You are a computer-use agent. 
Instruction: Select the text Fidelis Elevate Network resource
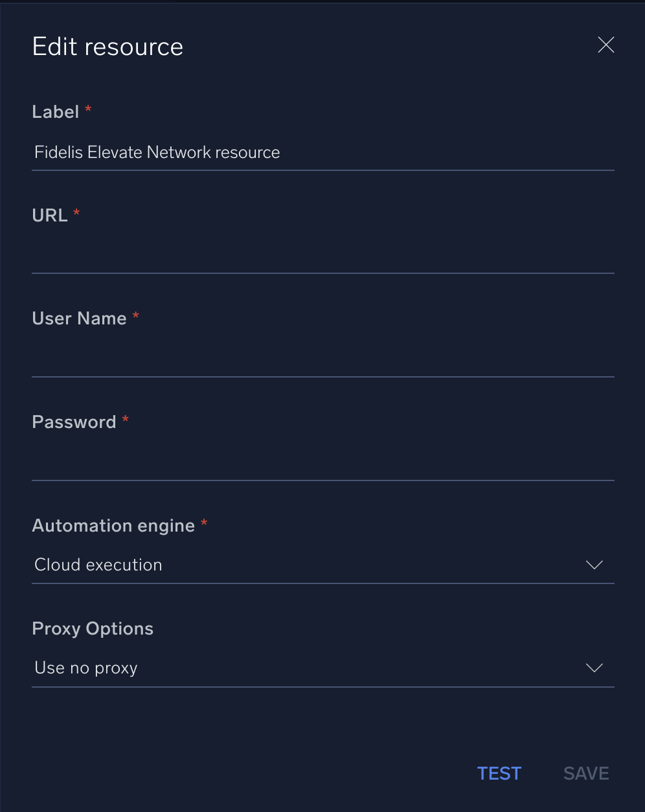[x=157, y=152]
